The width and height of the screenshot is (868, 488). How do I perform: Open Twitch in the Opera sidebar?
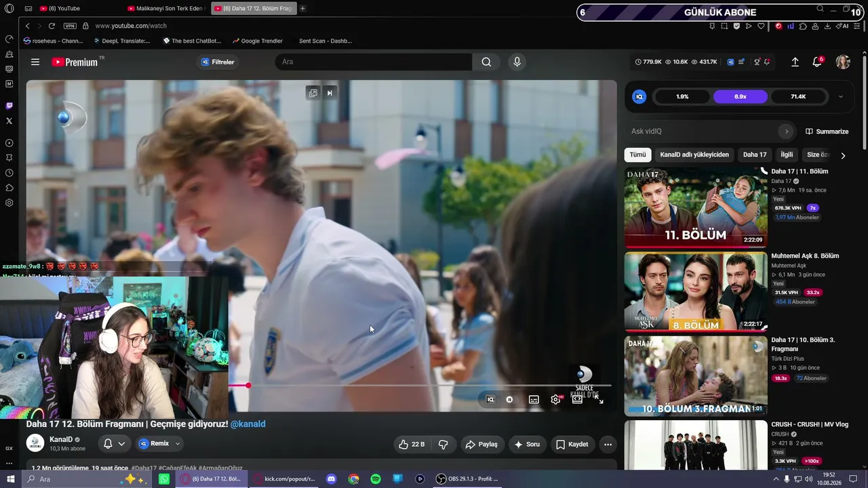coord(9,106)
